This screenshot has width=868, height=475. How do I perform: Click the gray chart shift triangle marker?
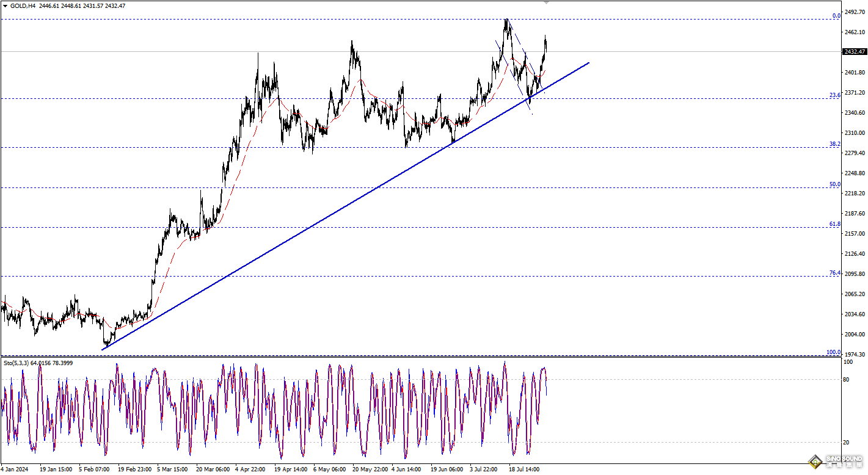click(546, 2)
